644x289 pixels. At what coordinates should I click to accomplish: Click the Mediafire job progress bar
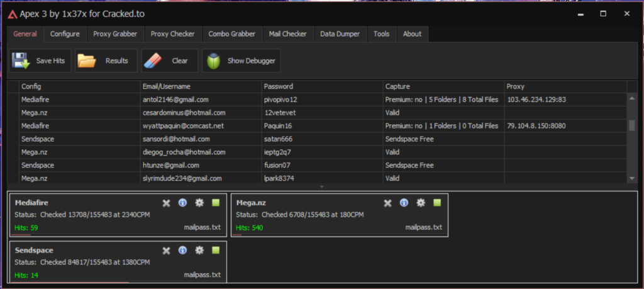(x=118, y=235)
